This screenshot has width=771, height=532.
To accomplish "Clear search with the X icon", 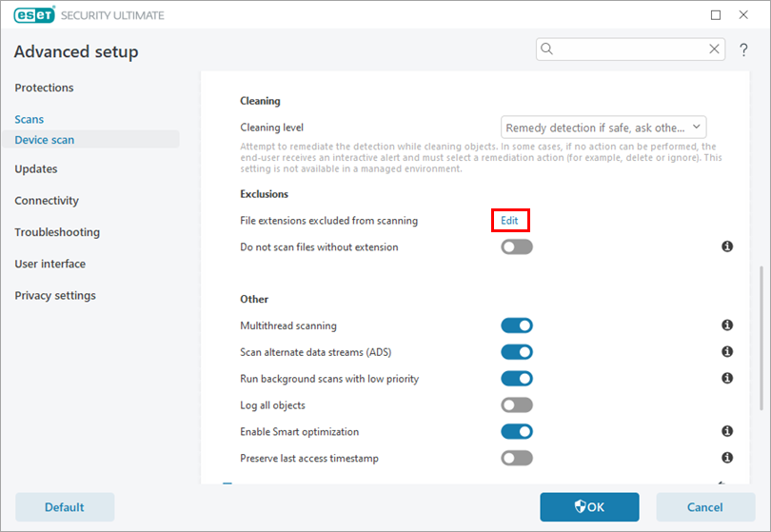I will point(714,49).
